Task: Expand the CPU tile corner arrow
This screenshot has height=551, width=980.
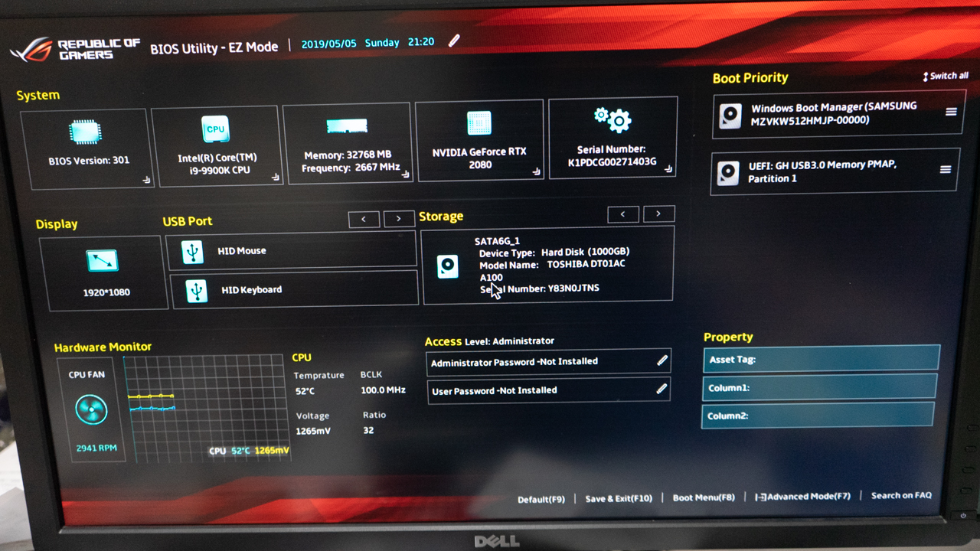Action: coord(275,178)
